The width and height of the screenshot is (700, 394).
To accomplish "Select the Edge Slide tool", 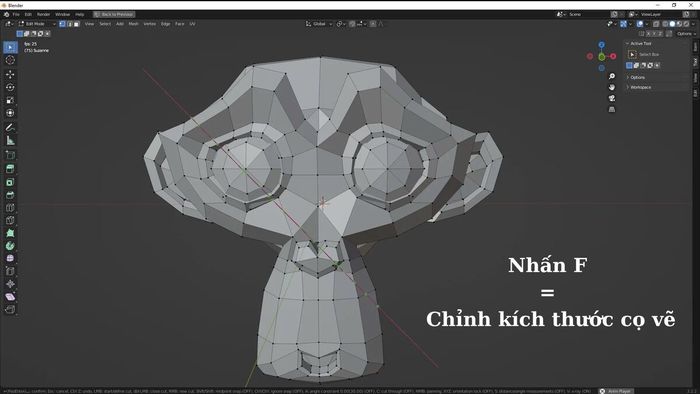I will tap(10, 271).
